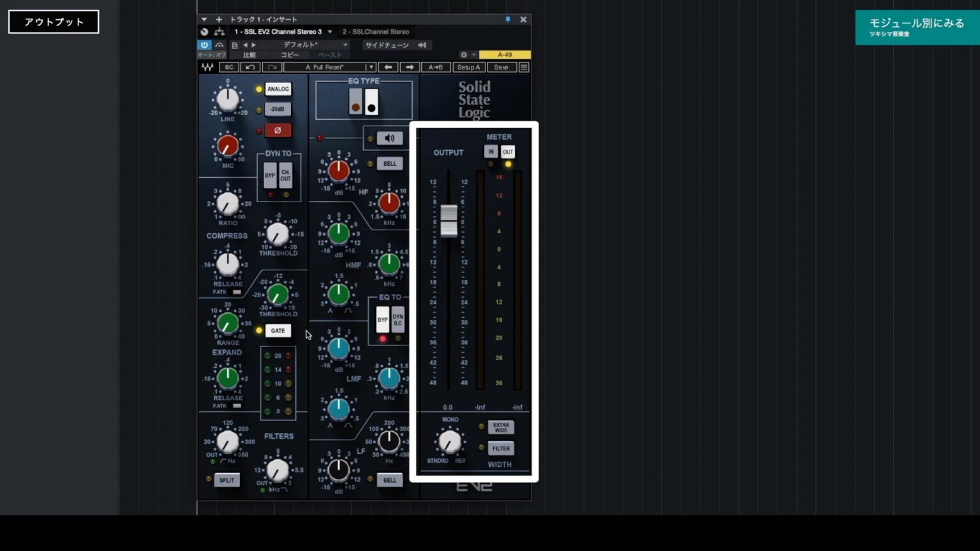Click the undo arrow icon
Image resolution: width=980 pixels, height=551 pixels.
[250, 67]
